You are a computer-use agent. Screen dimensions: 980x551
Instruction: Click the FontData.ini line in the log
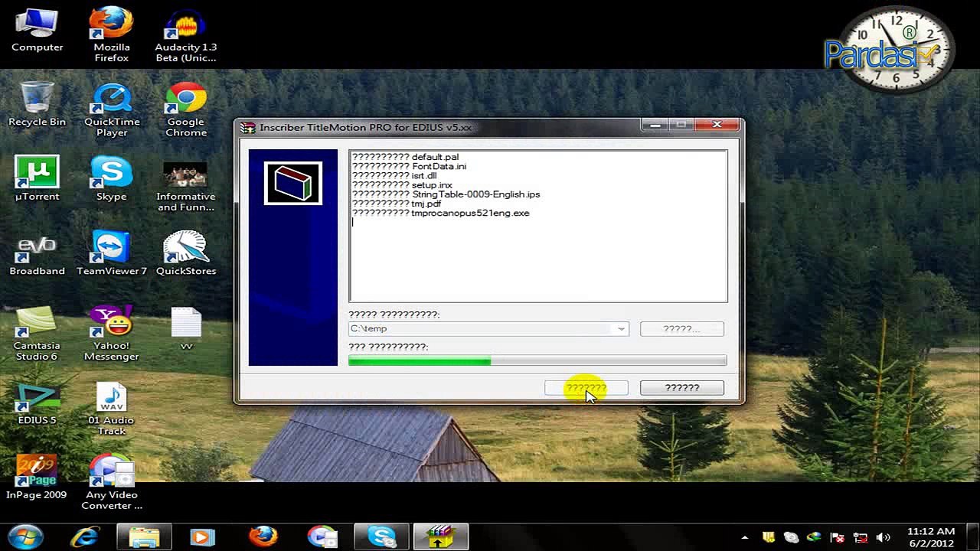[409, 166]
